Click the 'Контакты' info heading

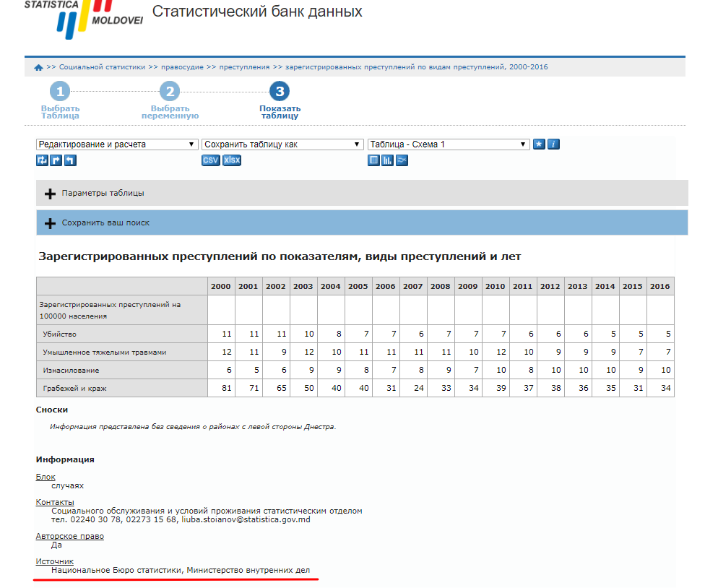[x=55, y=502]
